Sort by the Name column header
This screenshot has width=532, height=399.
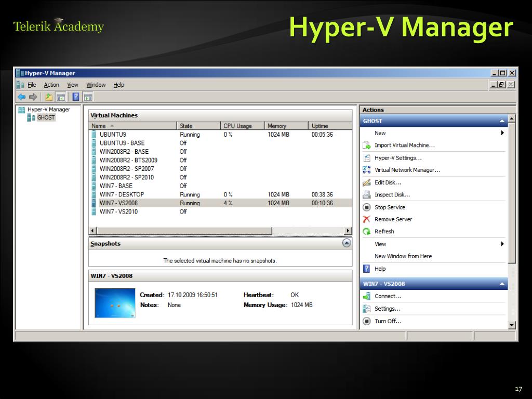132,126
